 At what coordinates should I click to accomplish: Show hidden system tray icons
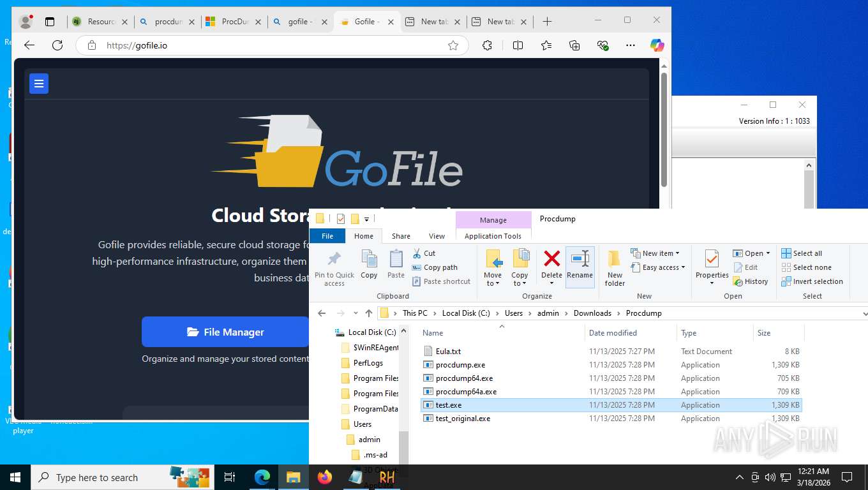point(740,477)
